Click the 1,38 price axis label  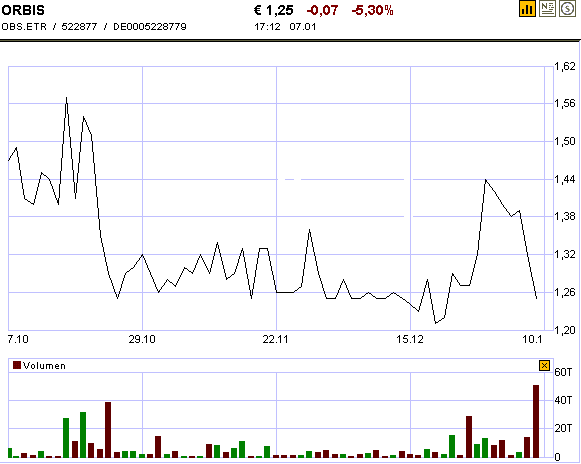click(x=565, y=216)
